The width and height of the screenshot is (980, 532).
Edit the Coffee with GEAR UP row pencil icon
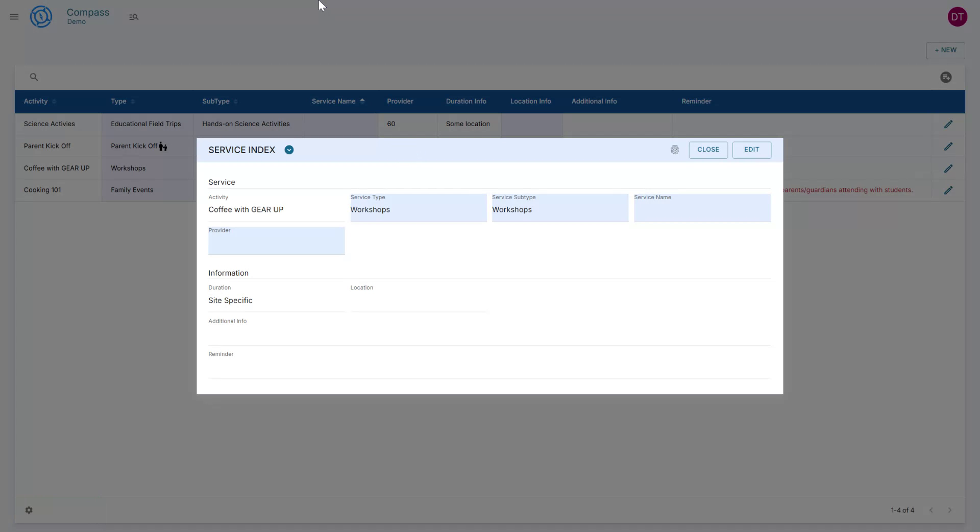(949, 168)
